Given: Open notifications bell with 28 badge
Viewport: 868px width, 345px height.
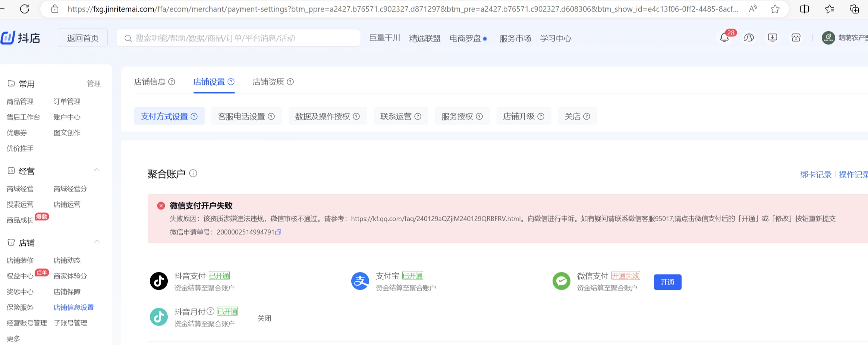Looking at the screenshot, I should coord(724,38).
